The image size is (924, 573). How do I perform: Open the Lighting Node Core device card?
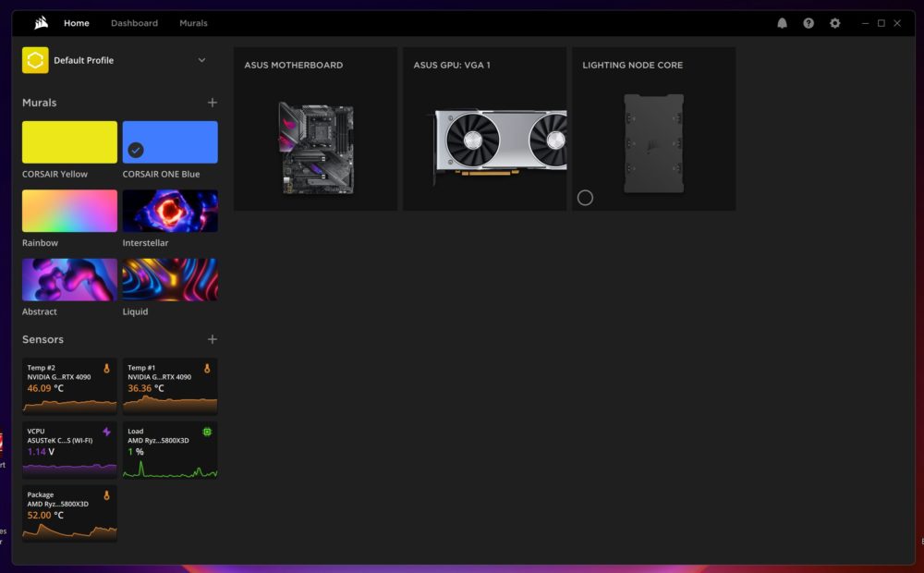pos(653,129)
